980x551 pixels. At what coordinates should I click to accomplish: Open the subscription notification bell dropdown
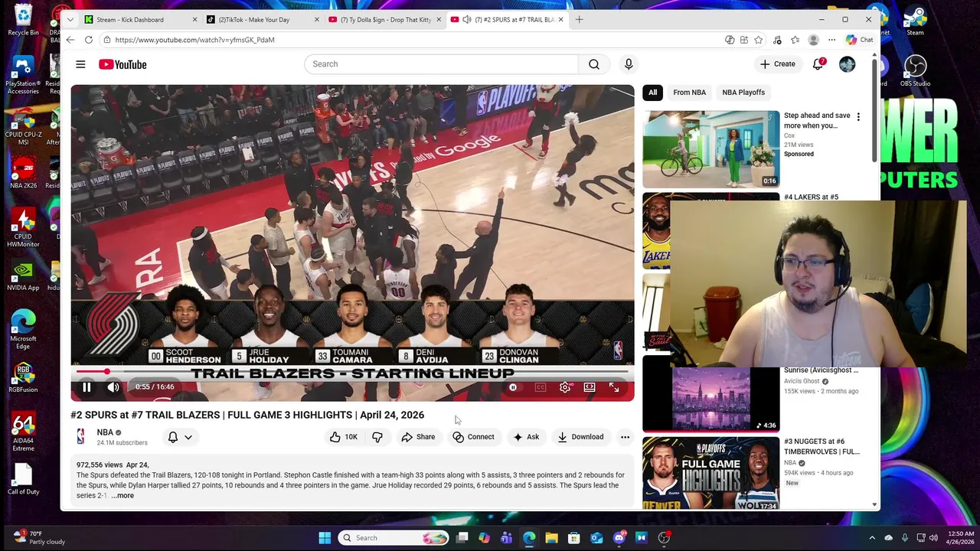coord(180,437)
